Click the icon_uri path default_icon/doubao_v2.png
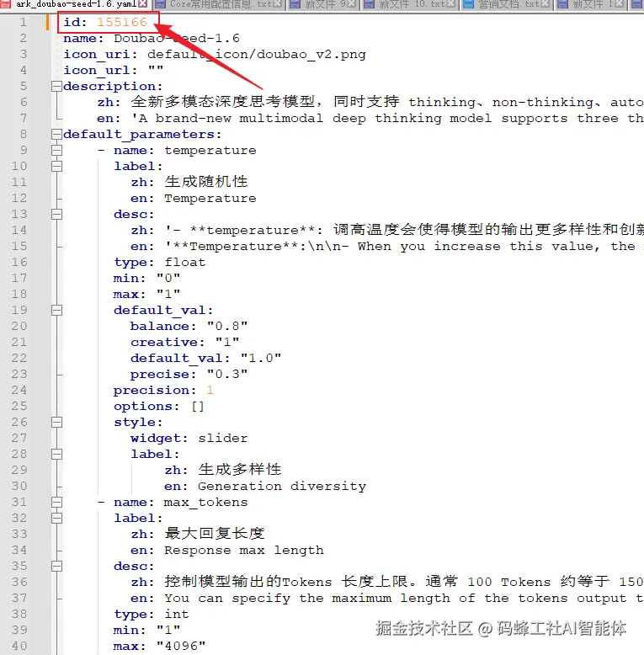 point(257,55)
